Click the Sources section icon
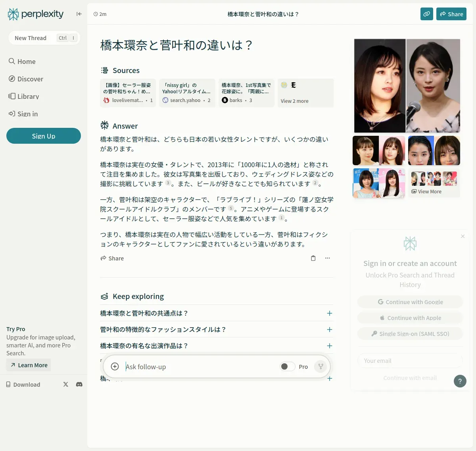Viewport: 476px width, 451px height. click(104, 70)
